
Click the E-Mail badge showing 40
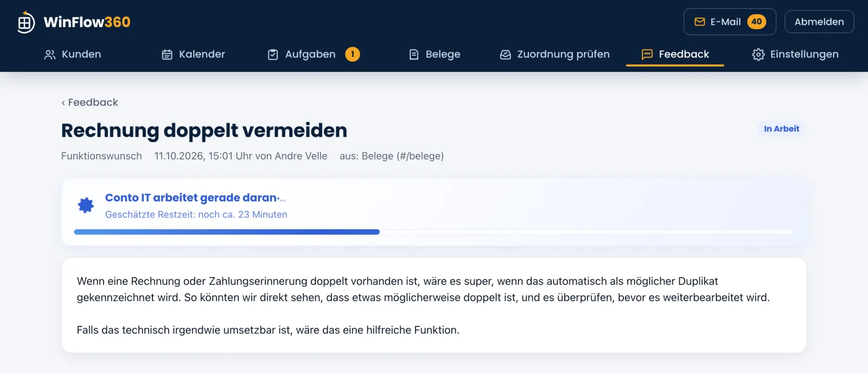pyautogui.click(x=757, y=22)
